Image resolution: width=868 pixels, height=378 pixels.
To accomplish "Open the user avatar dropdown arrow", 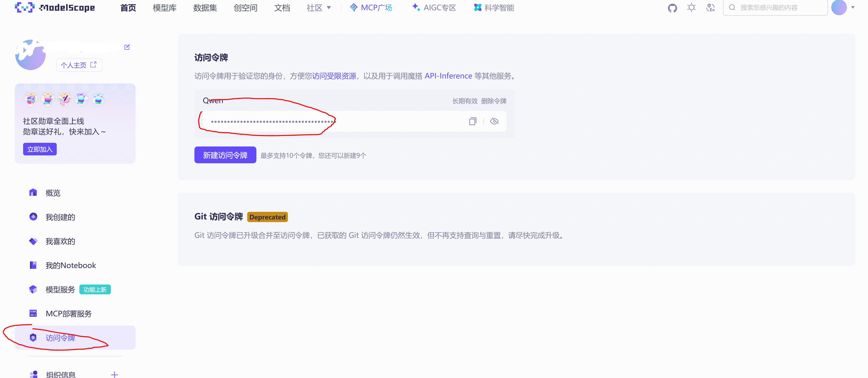I will 853,7.
